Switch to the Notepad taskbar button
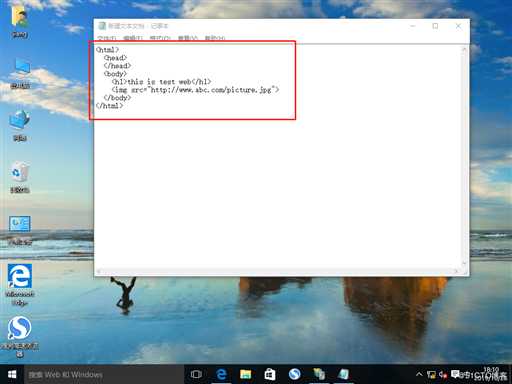The height and width of the screenshot is (384, 512). pos(343,374)
